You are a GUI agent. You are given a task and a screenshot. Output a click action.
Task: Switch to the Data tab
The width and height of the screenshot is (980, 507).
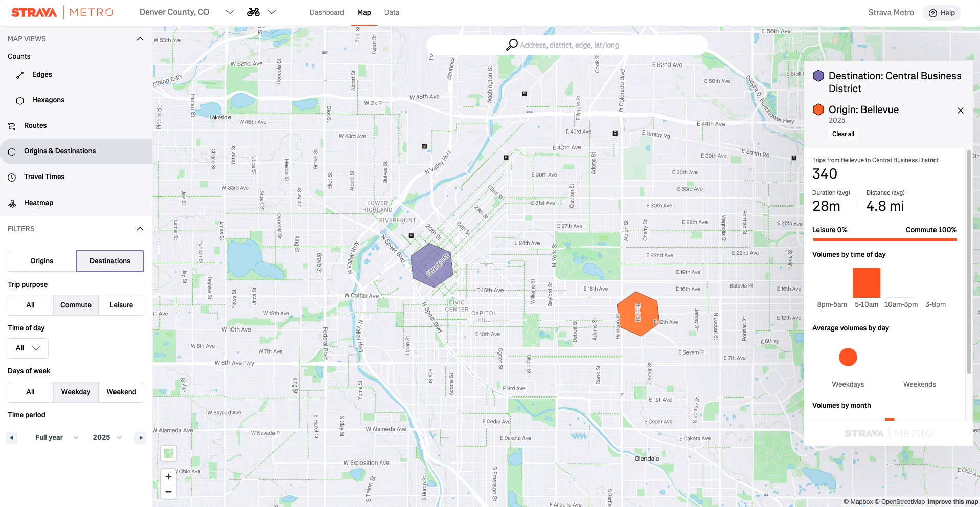[391, 12]
